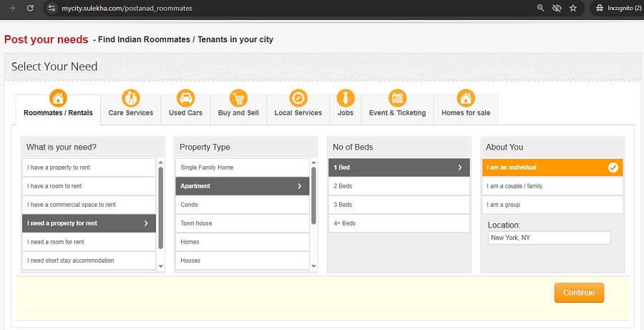
Task: Choose 'I am a couple / family'
Action: [552, 186]
